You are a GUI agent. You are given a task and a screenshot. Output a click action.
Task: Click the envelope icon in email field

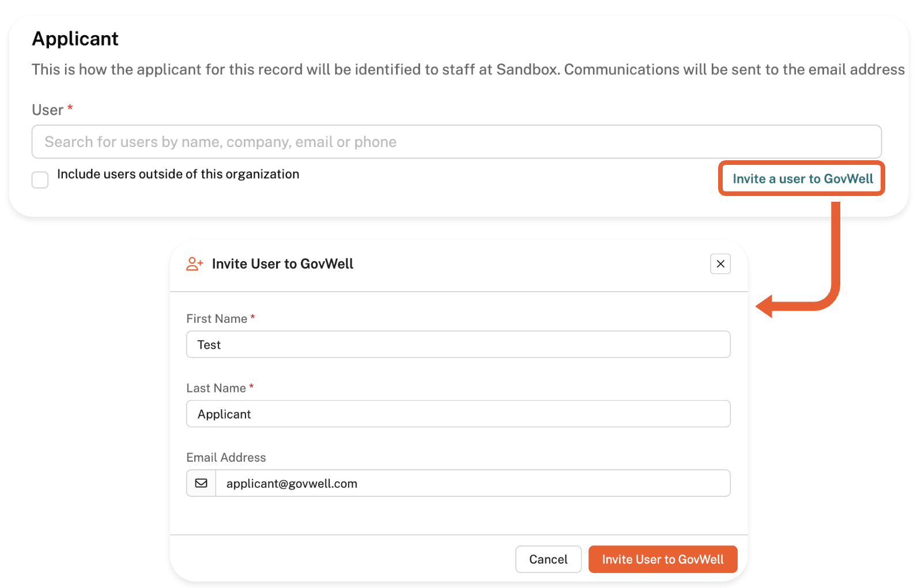click(x=201, y=483)
